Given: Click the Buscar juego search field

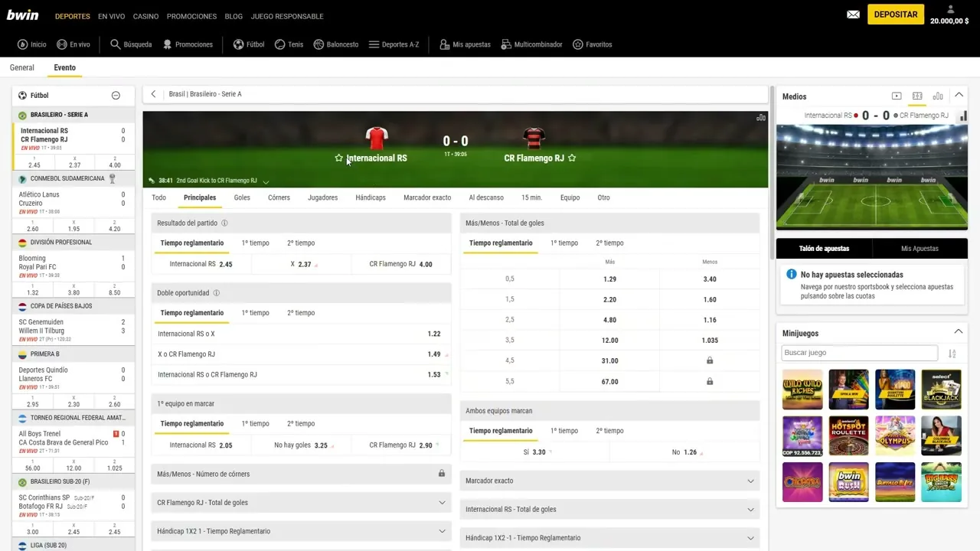Looking at the screenshot, I should [x=860, y=353].
